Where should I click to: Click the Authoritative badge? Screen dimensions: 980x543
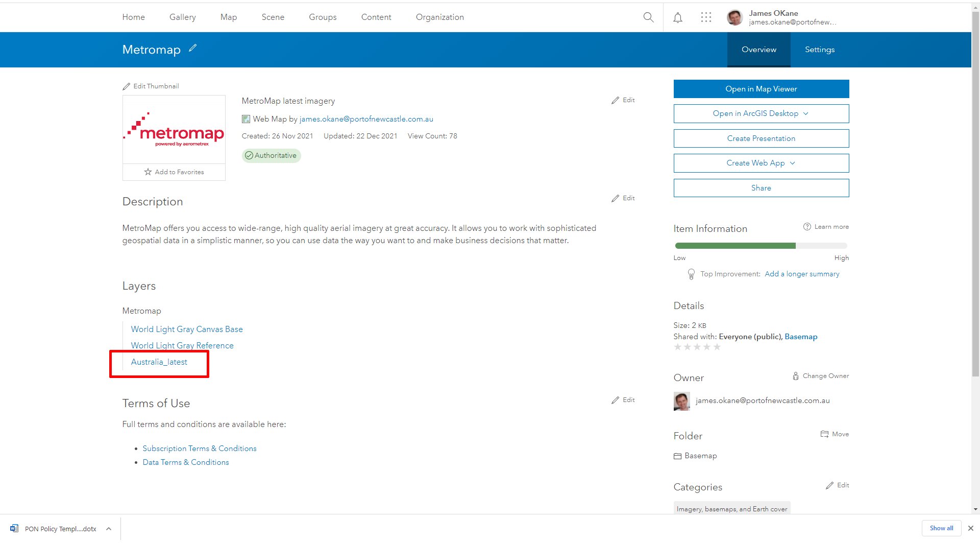(x=271, y=155)
